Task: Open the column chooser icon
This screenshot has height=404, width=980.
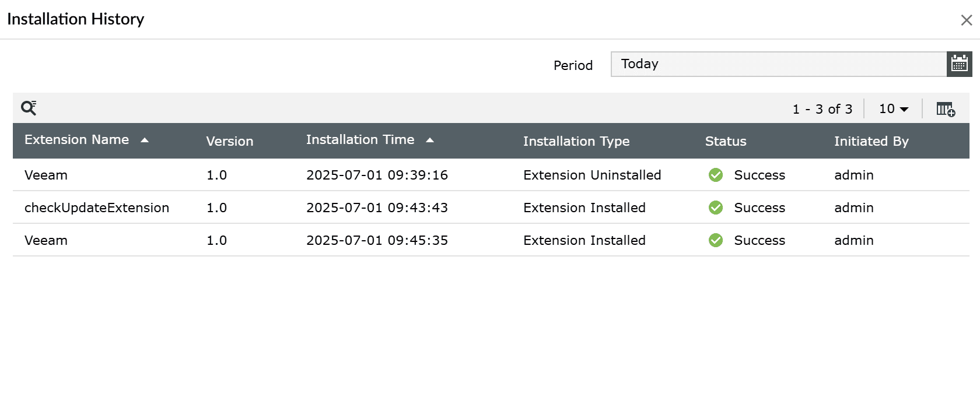Action: click(945, 109)
